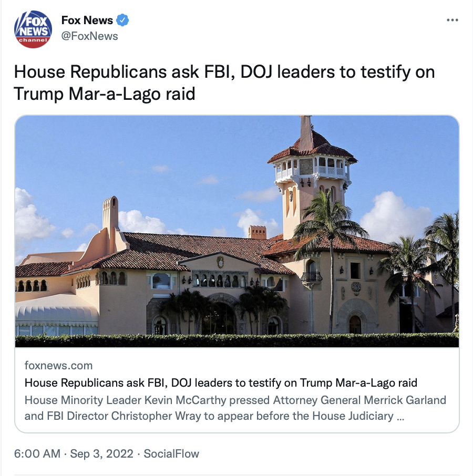Open the three-dot more options menu
Image resolution: width=473 pixels, height=476 pixels.
point(453,20)
